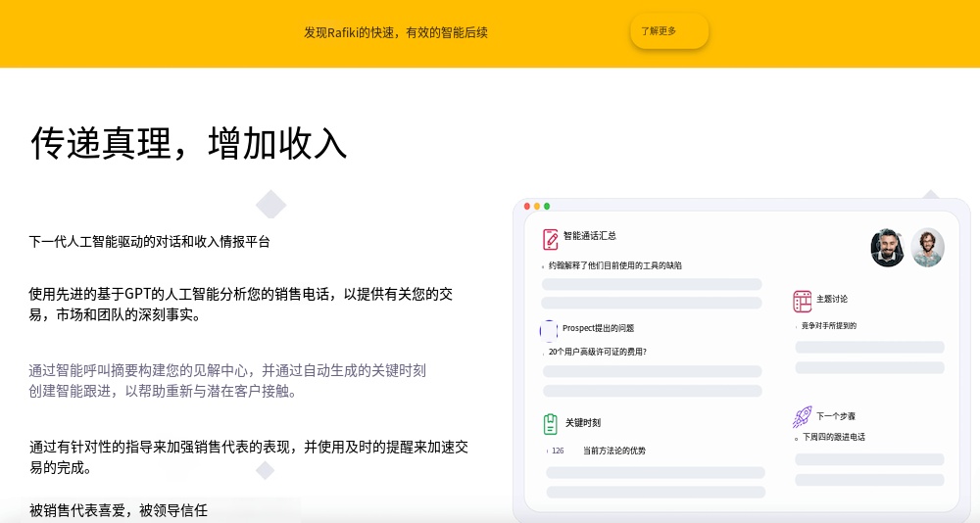Click the 关键时刻 label
This screenshot has height=523, width=980.
[583, 423]
